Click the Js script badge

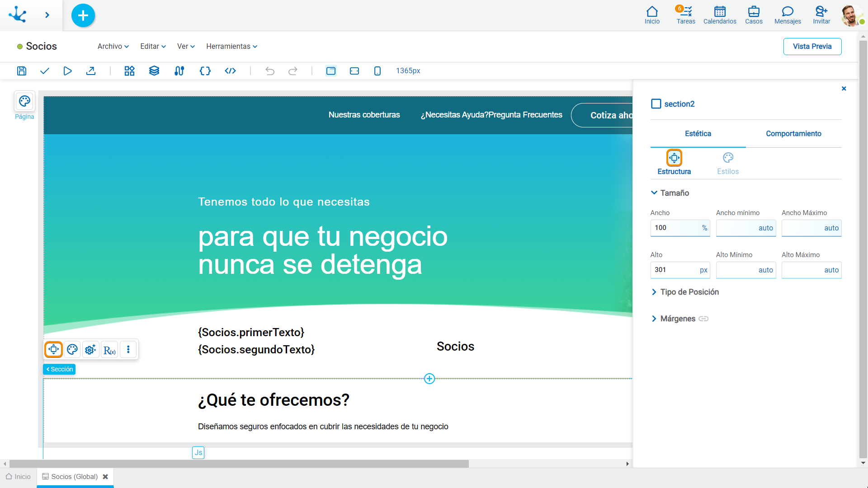click(198, 453)
